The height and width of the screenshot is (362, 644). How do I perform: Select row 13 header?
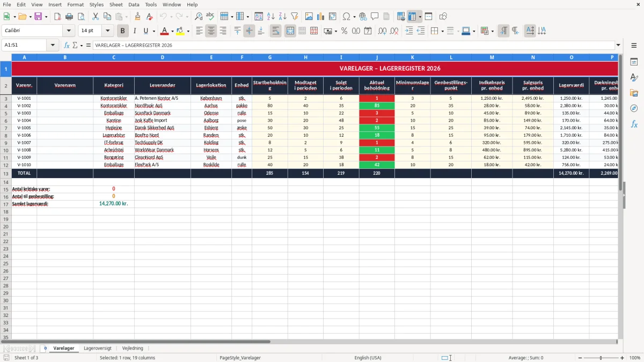click(x=6, y=174)
